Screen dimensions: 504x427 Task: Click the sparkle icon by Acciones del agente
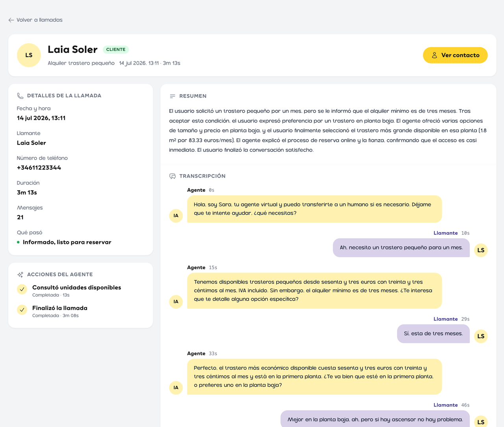coord(20,275)
